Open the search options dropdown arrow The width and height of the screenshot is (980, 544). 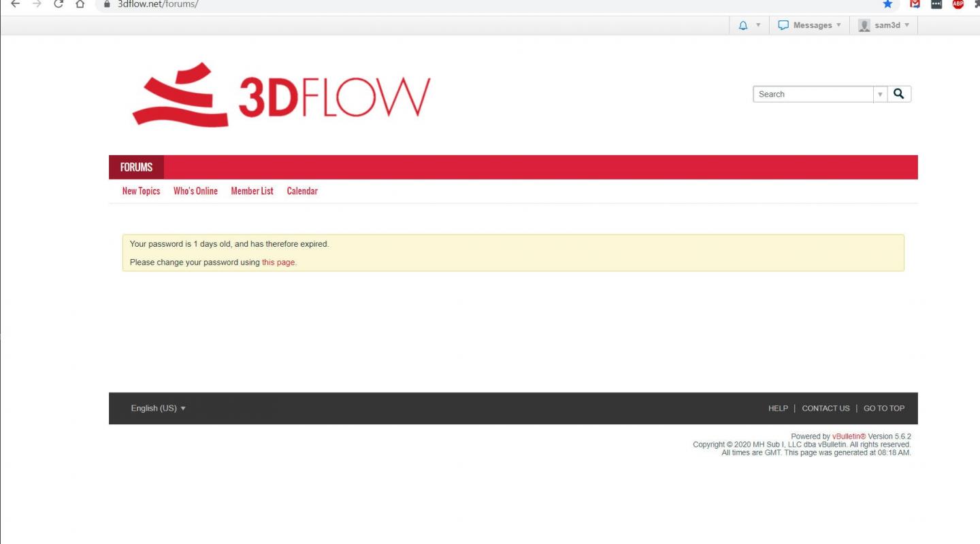[880, 95]
